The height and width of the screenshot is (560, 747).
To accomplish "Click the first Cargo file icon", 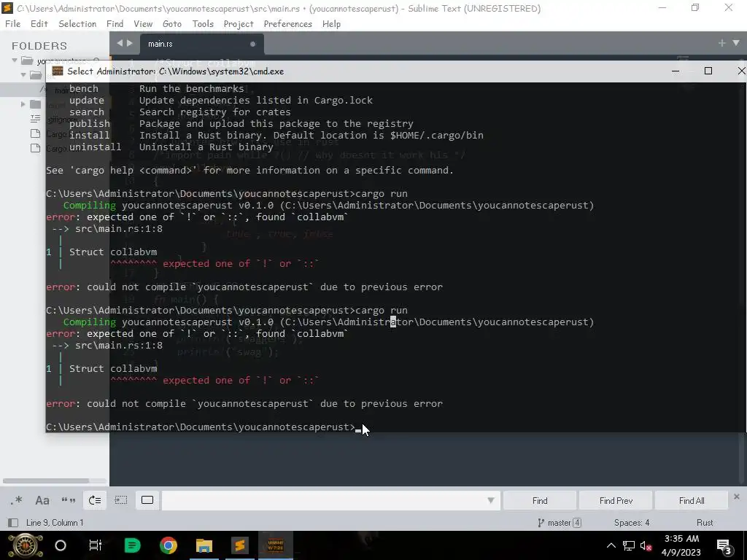I will pyautogui.click(x=35, y=133).
